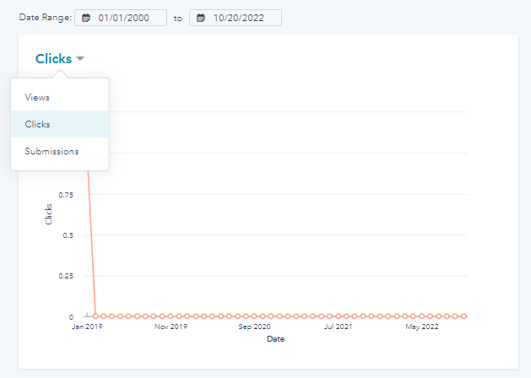Click the 0.75 y-axis tick label
Screen dimensions: 531x378
66,195
